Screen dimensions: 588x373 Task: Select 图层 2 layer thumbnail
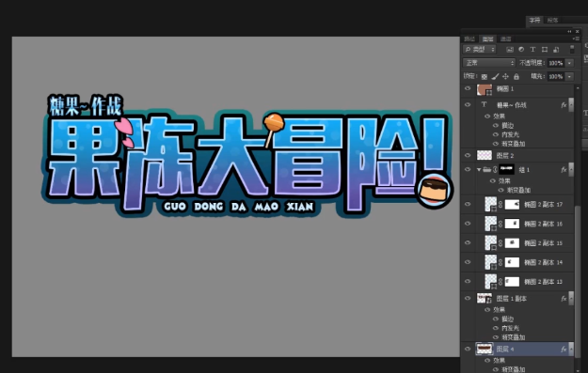pos(485,155)
